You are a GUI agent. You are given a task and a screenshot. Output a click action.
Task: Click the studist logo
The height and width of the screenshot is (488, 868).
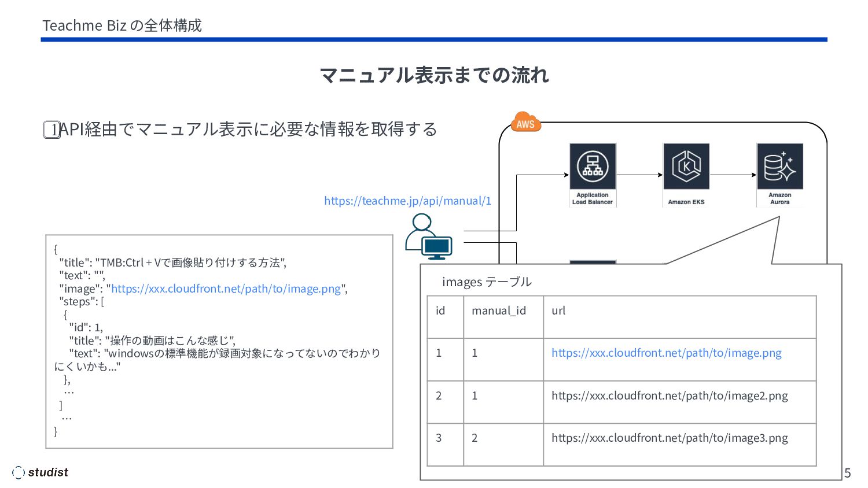click(40, 472)
